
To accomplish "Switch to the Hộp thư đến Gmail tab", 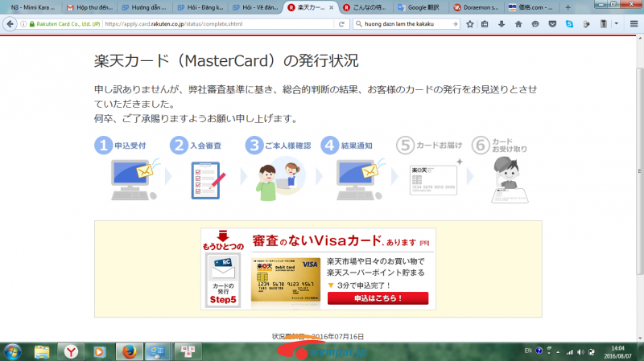I will click(89, 7).
